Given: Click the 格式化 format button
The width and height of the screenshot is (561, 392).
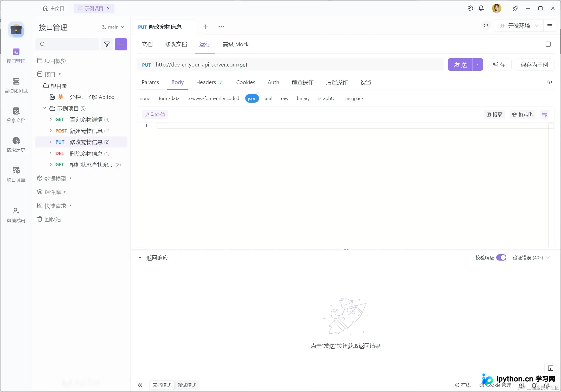Looking at the screenshot, I should point(522,115).
